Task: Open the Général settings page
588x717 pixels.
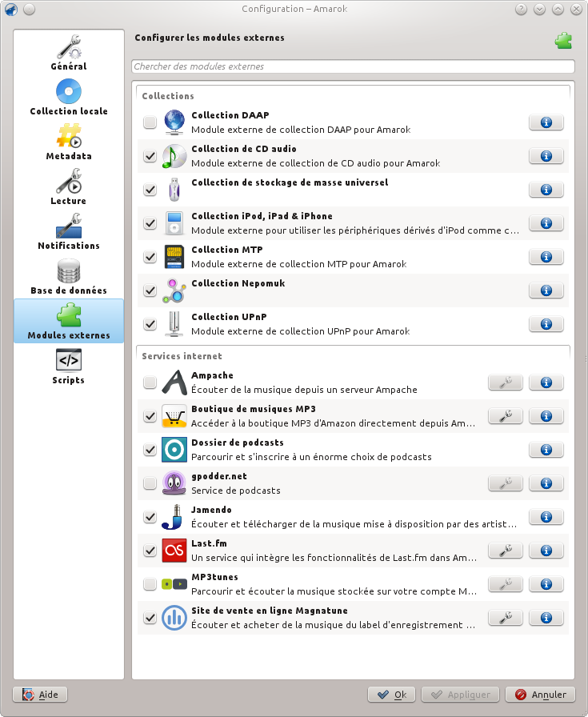Action: tap(69, 53)
